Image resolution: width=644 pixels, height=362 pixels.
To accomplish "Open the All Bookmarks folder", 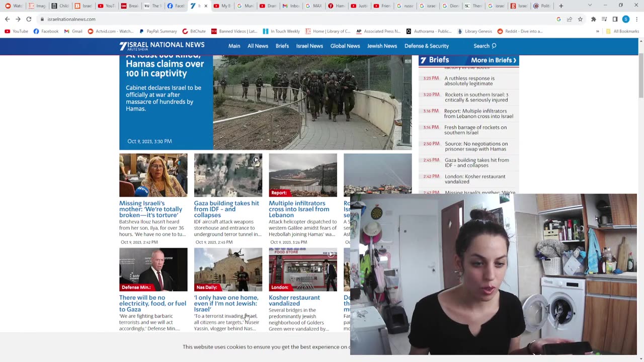I will click(x=622, y=31).
